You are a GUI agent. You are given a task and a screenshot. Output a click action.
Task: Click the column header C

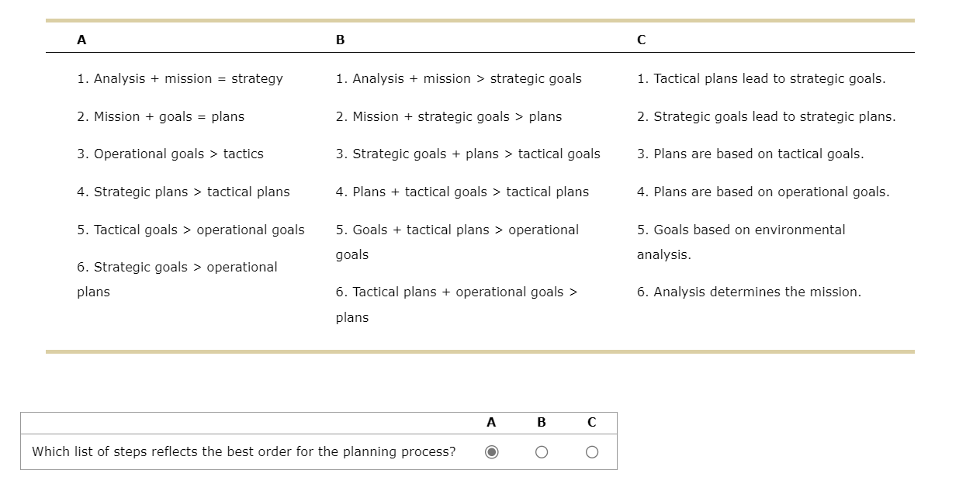click(639, 40)
